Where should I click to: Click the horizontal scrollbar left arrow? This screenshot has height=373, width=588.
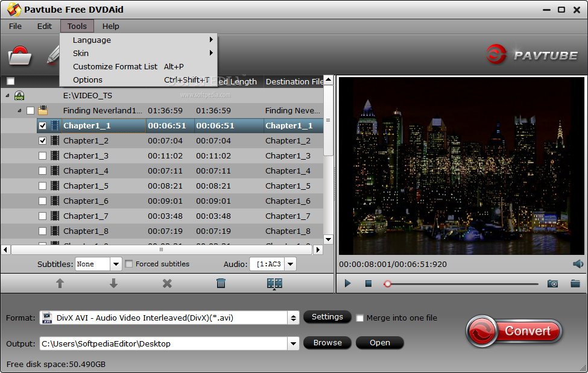[x=5, y=249]
